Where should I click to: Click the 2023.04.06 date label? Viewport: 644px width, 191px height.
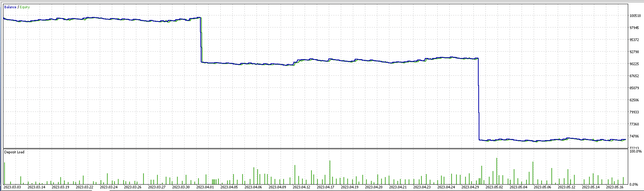click(x=253, y=187)
